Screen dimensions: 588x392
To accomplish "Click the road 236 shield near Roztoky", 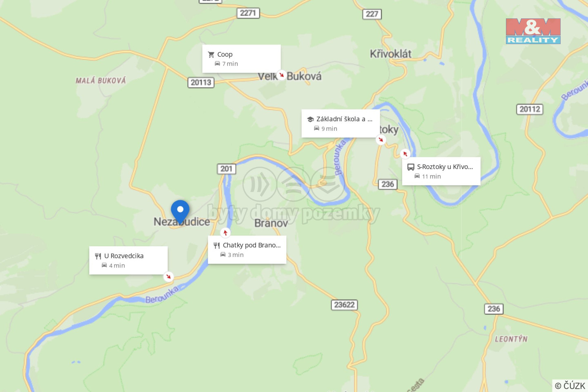I will click(x=388, y=184).
